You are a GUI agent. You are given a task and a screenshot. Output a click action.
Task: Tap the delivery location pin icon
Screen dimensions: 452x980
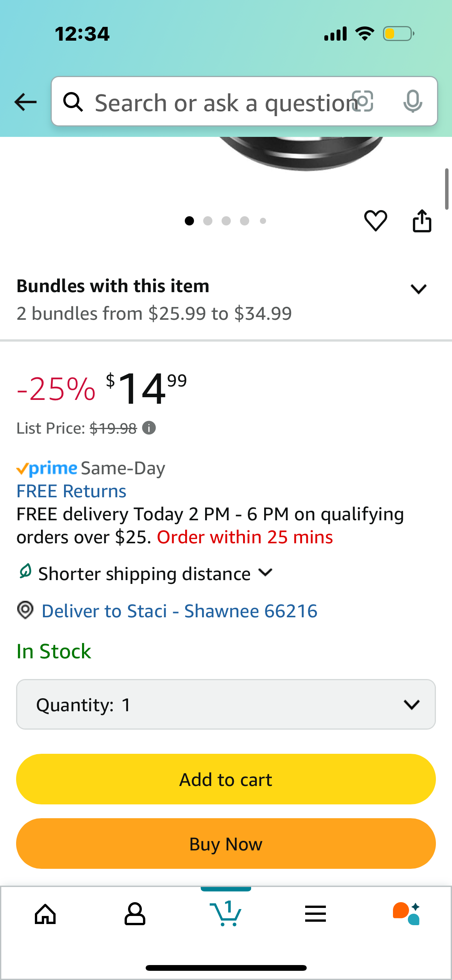tap(25, 610)
